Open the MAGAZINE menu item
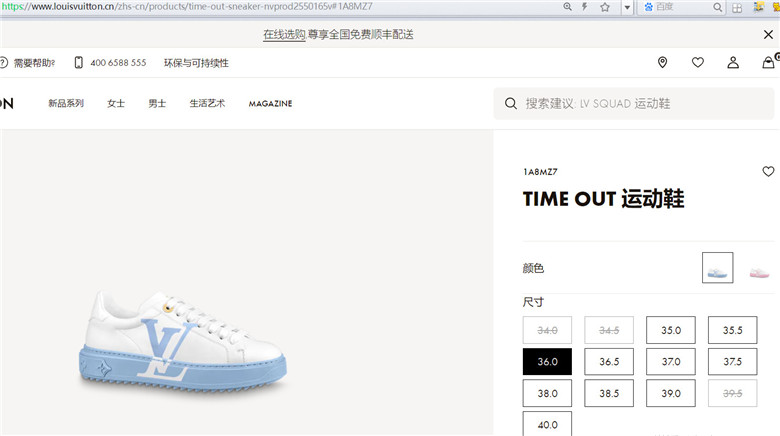 click(x=270, y=104)
